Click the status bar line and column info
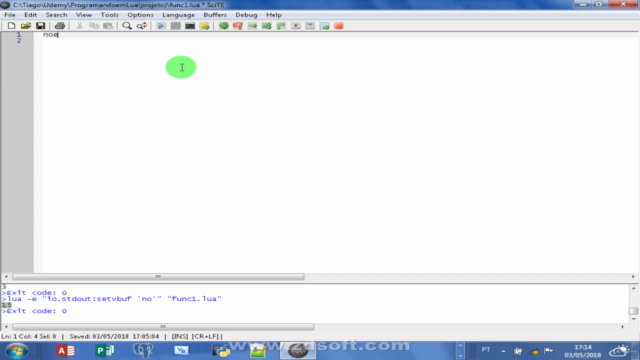Viewport: 640px width, 360px height. tap(29, 337)
